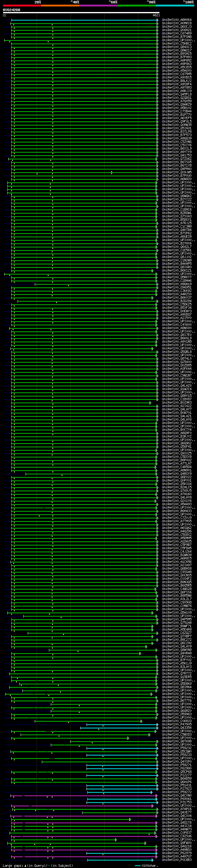Open hit UniRef100_Q6BHS8

(x=177, y=568)
